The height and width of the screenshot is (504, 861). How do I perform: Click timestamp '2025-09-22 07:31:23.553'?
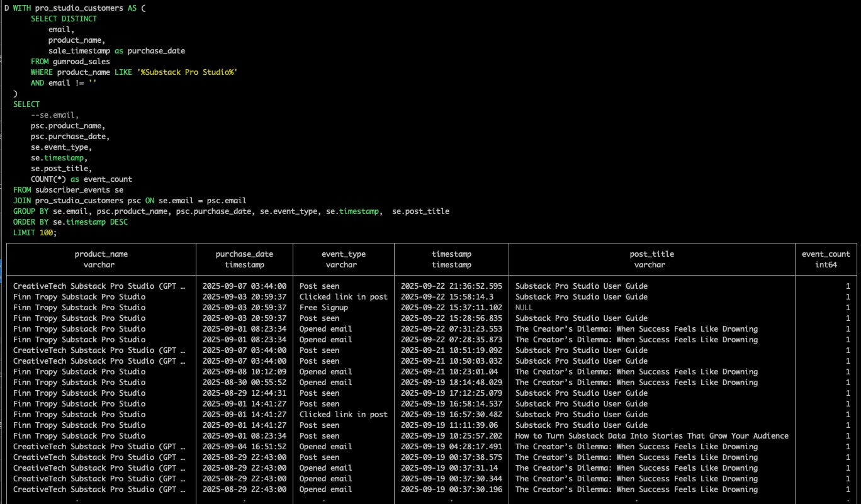[451, 329]
